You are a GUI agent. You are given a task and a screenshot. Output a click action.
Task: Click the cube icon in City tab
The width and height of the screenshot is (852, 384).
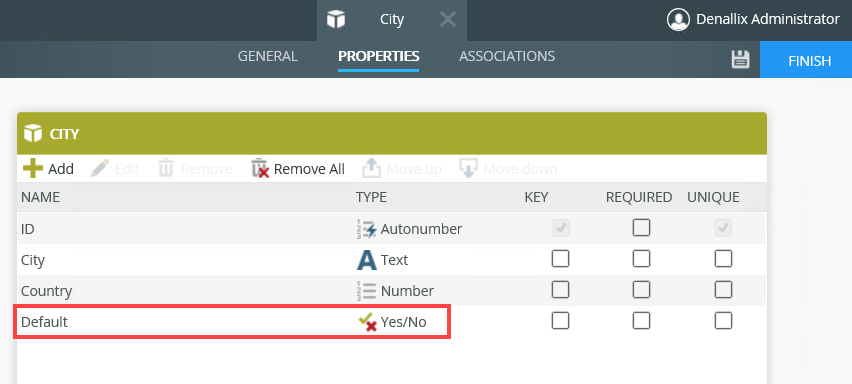click(336, 20)
